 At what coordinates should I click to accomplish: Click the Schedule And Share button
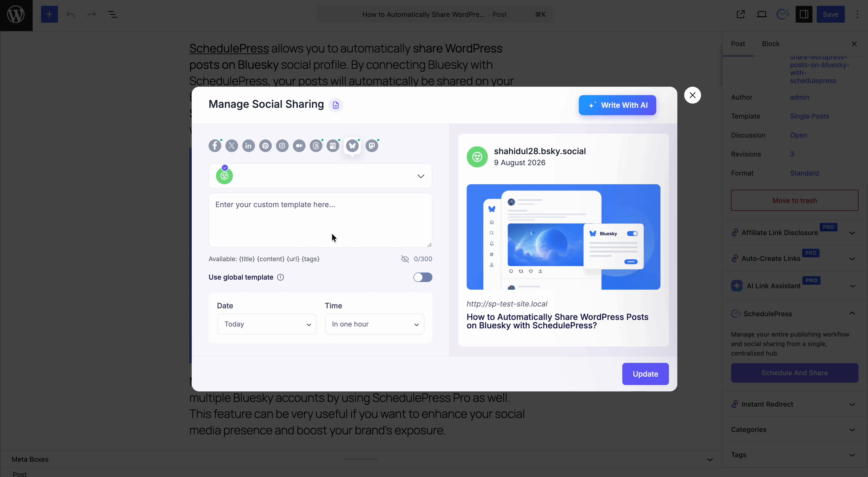pyautogui.click(x=795, y=373)
